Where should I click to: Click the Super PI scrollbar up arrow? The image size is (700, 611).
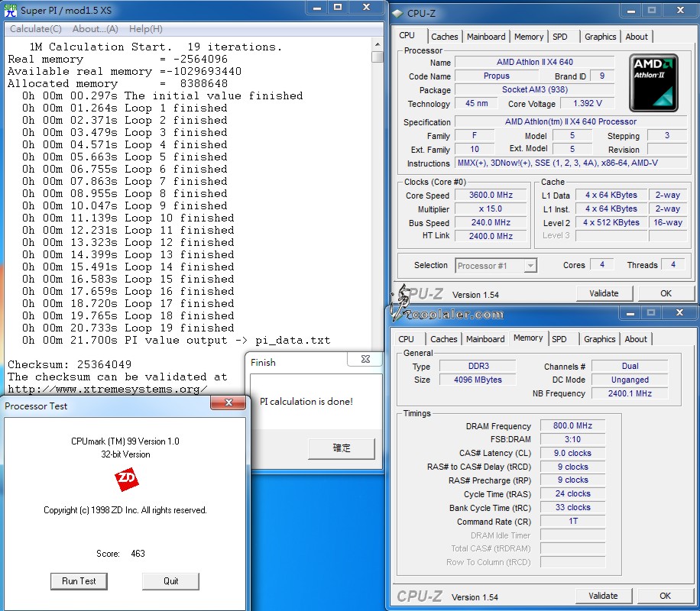point(378,44)
